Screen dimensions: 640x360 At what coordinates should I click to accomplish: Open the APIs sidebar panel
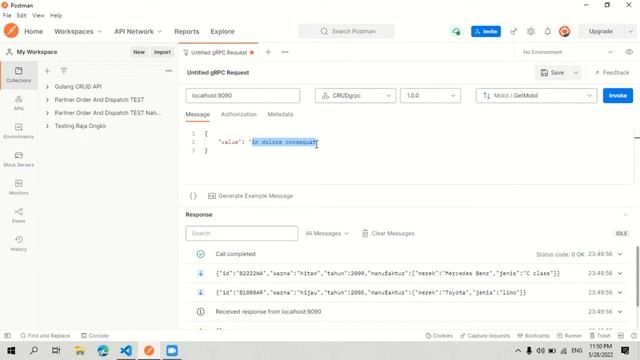click(x=19, y=103)
